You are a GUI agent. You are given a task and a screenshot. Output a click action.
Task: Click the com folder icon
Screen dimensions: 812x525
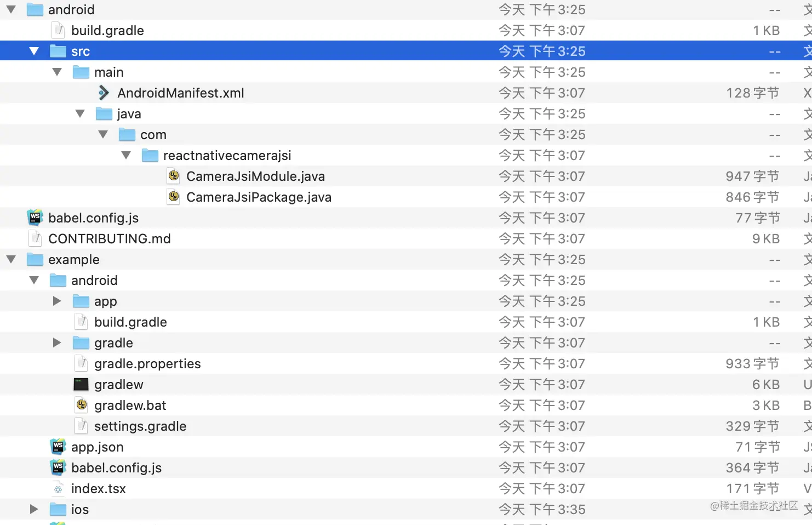127,134
